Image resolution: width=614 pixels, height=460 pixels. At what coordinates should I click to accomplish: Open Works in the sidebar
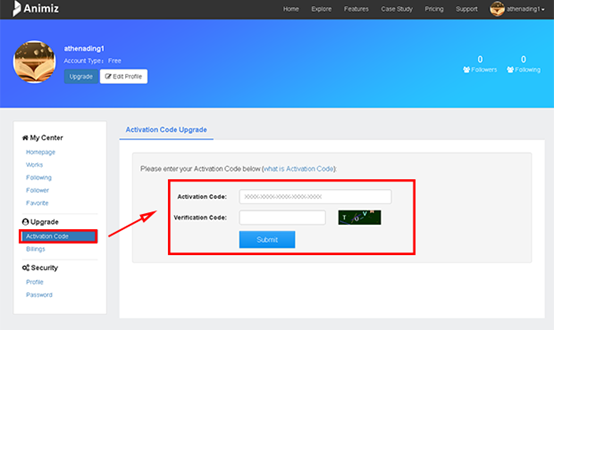pos(34,165)
